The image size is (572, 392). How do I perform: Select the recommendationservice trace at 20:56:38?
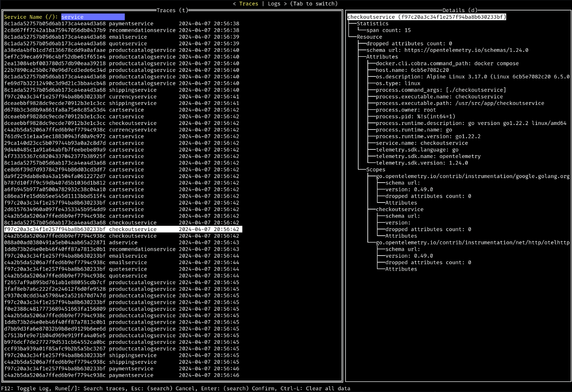coord(123,30)
